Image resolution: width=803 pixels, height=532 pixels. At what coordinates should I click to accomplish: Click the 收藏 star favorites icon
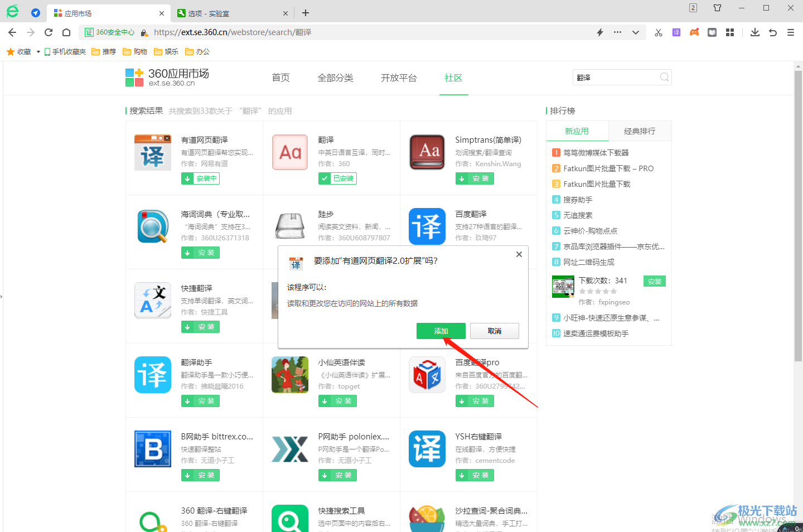point(11,52)
